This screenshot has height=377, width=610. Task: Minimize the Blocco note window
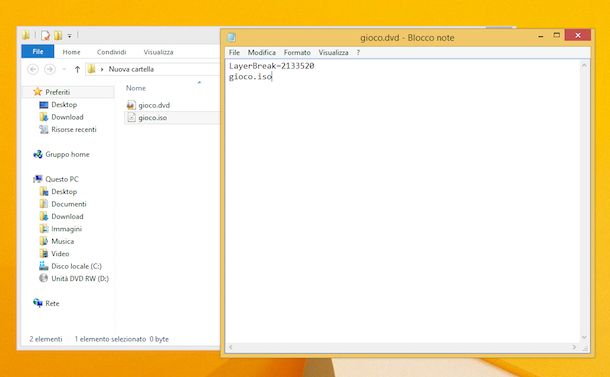point(541,36)
